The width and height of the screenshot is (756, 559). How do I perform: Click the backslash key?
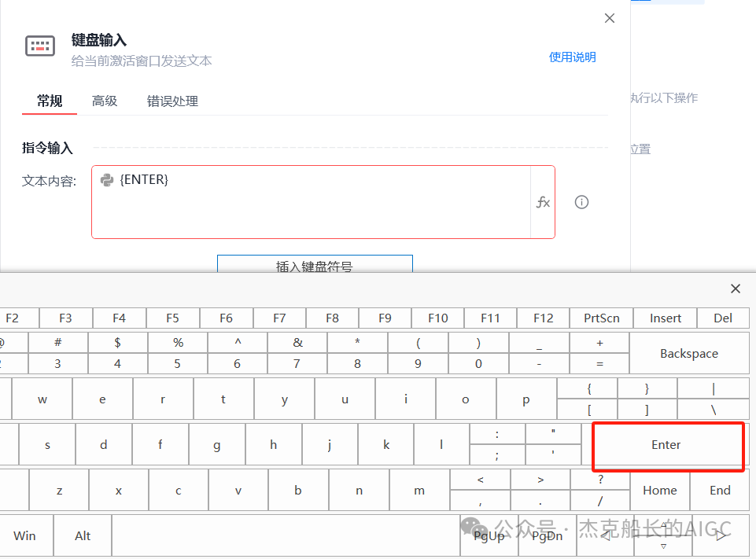coord(713,410)
